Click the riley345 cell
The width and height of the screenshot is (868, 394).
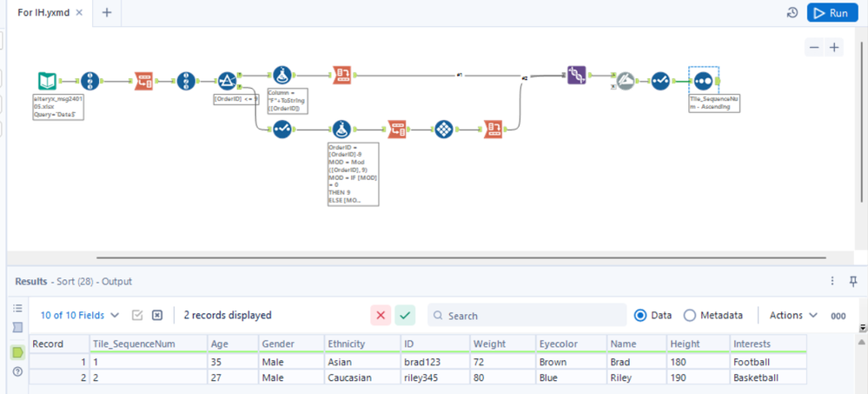[x=435, y=377]
